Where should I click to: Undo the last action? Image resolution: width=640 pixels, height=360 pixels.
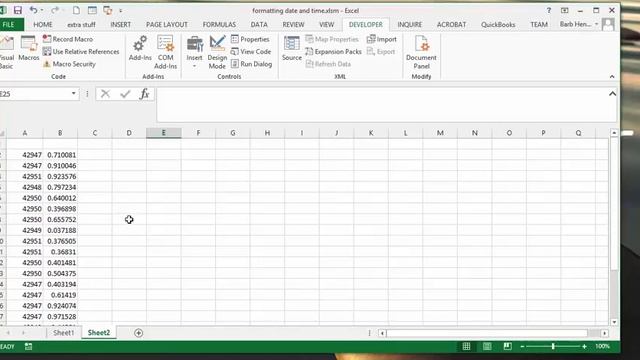pyautogui.click(x=33, y=10)
